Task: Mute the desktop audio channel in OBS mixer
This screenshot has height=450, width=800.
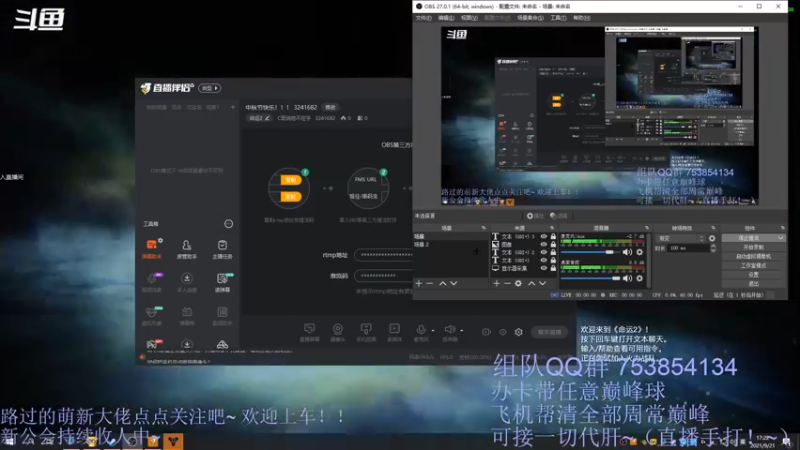Action: click(x=628, y=279)
